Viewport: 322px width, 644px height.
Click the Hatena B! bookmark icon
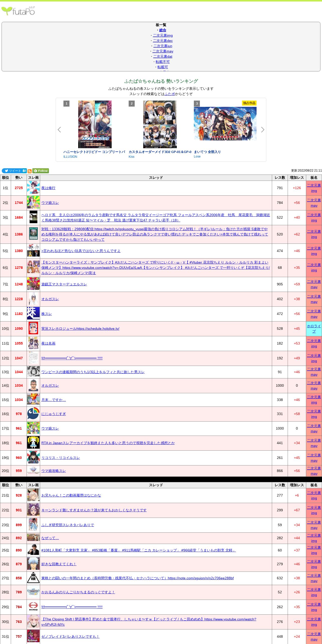[x=24, y=171]
